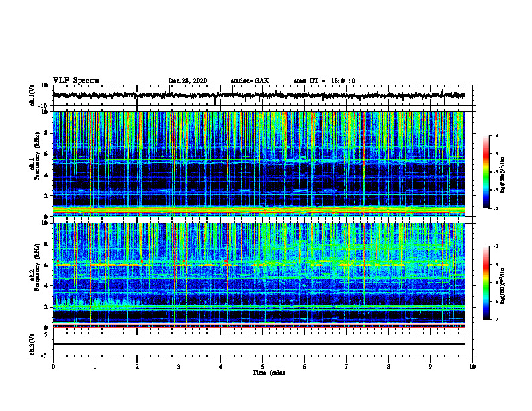
Task: Click the ch.1 waveform trace panel
Action: tap(263, 95)
